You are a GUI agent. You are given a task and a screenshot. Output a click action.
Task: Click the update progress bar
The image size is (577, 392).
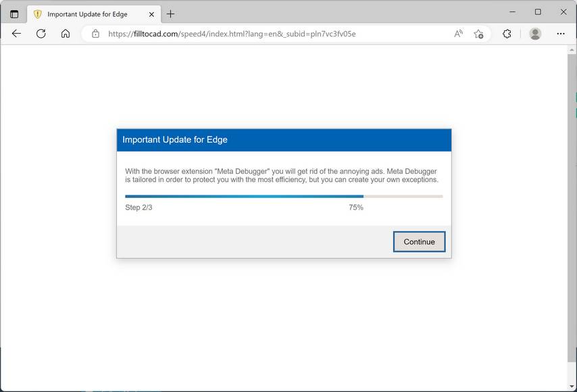[284, 197]
